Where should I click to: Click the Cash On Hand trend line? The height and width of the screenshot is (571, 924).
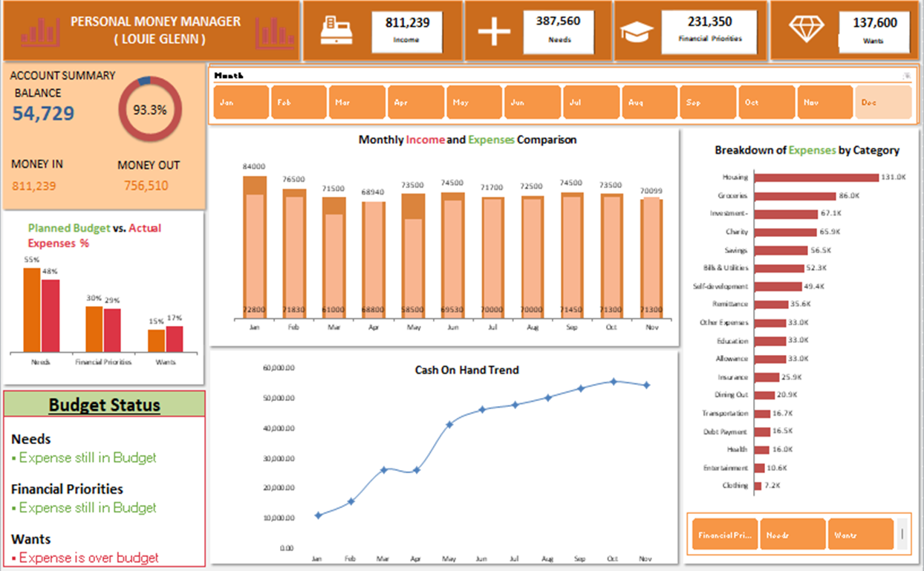pyautogui.click(x=483, y=409)
